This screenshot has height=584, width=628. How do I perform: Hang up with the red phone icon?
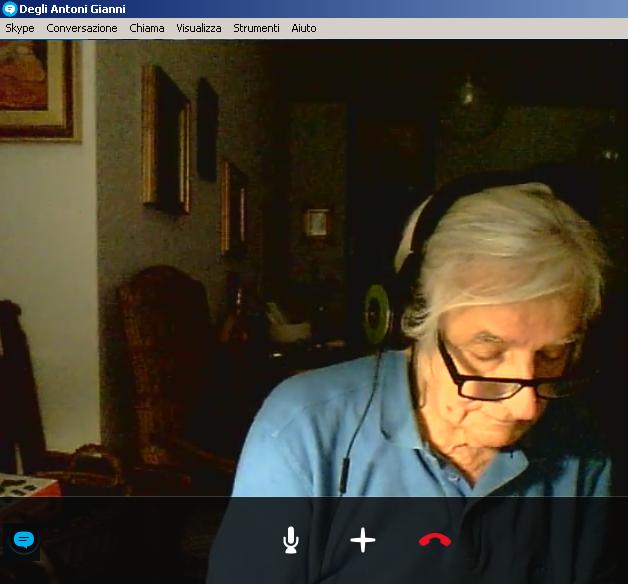click(435, 540)
